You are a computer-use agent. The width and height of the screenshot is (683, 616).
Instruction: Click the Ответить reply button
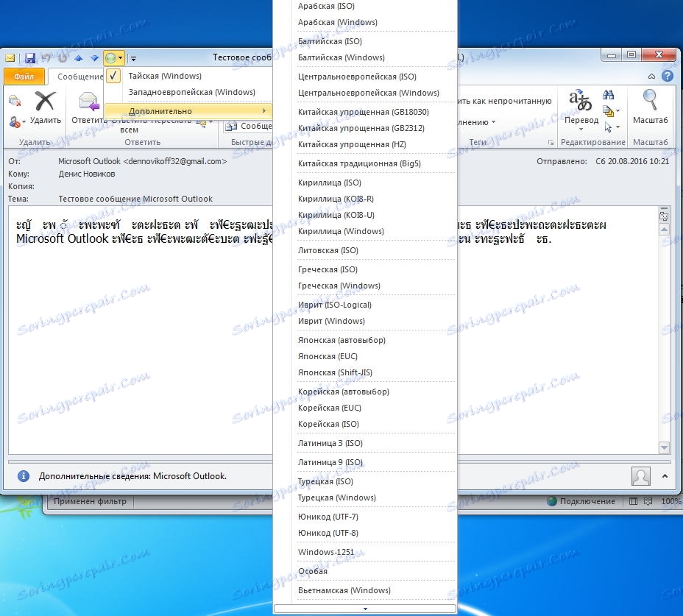tap(88, 108)
